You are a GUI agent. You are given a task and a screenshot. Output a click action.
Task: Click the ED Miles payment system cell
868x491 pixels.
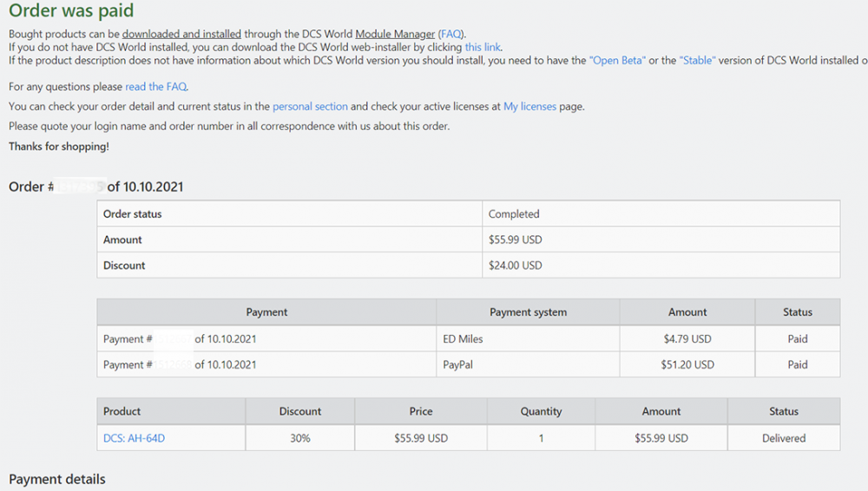pos(463,339)
